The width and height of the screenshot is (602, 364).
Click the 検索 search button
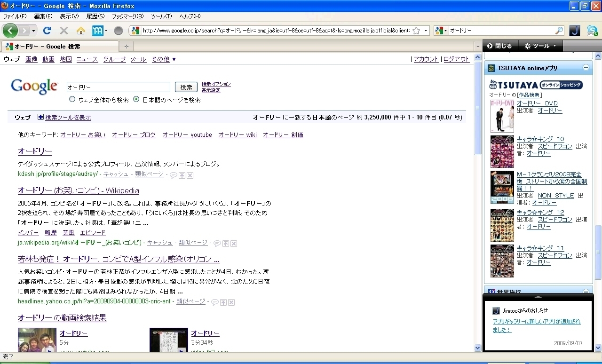186,87
